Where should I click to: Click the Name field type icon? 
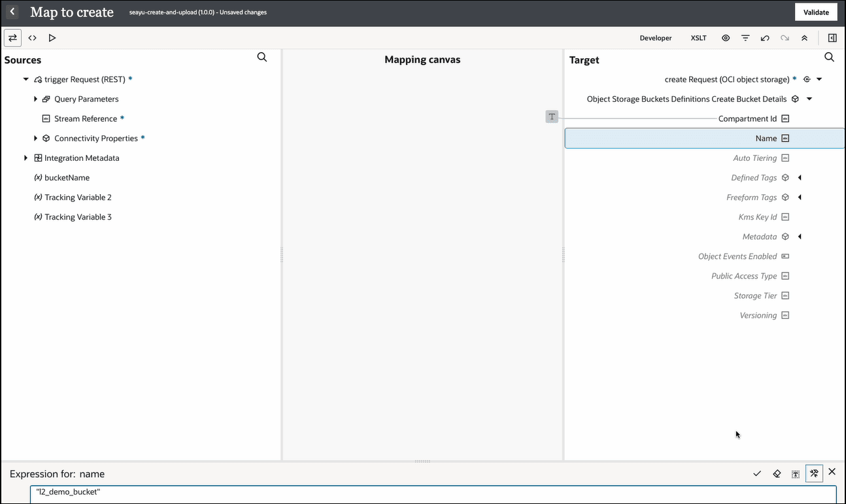pyautogui.click(x=786, y=139)
